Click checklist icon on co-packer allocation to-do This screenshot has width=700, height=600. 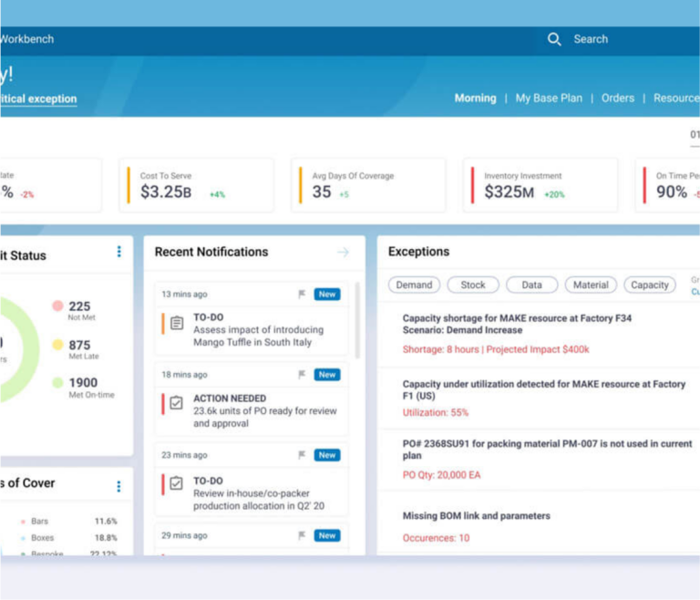click(x=176, y=483)
